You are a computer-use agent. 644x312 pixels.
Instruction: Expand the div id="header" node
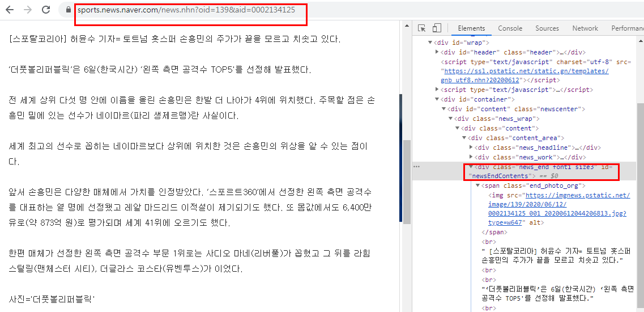point(437,52)
